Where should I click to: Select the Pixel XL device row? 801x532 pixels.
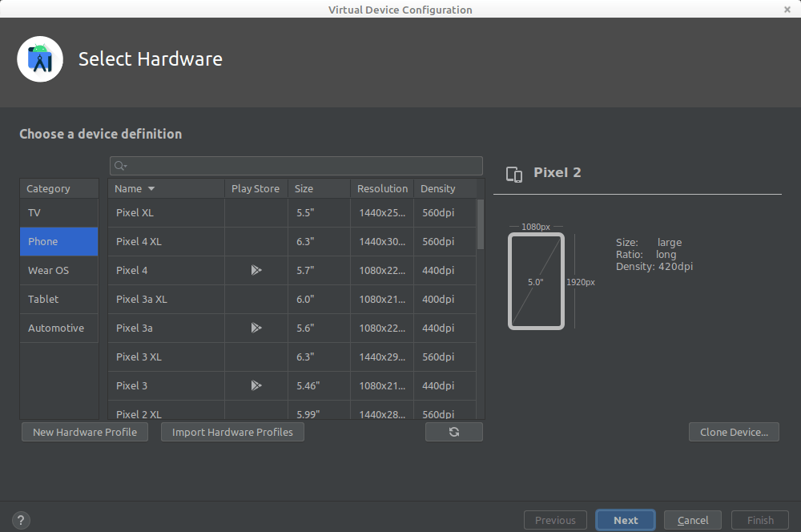coord(292,212)
